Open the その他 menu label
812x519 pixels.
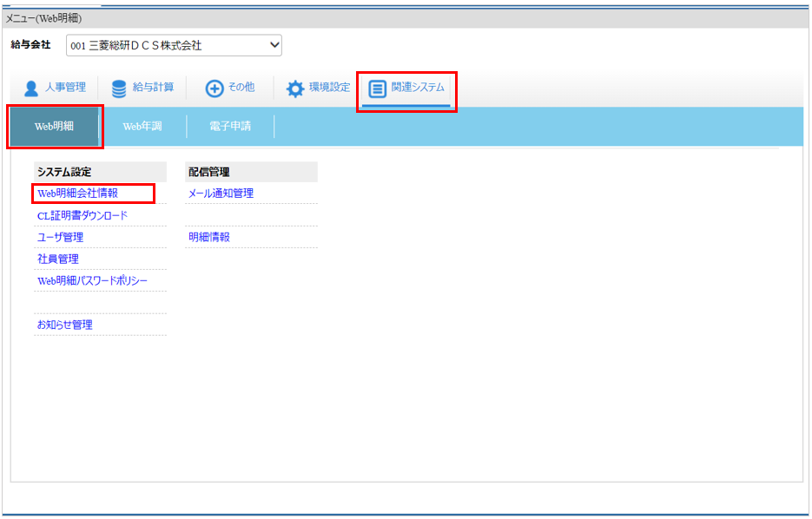pyautogui.click(x=241, y=87)
